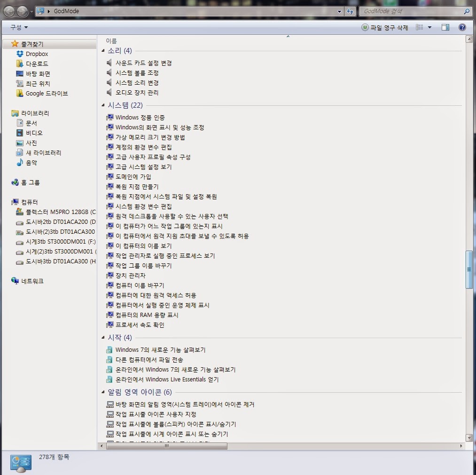The width and height of the screenshot is (476, 475).
Task: Click the change view icon
Action: point(419,27)
